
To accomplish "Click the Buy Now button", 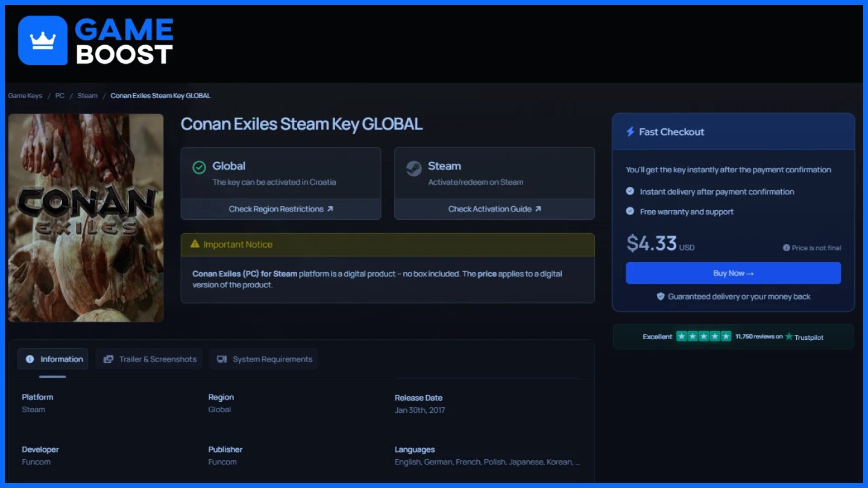I will pyautogui.click(x=733, y=273).
